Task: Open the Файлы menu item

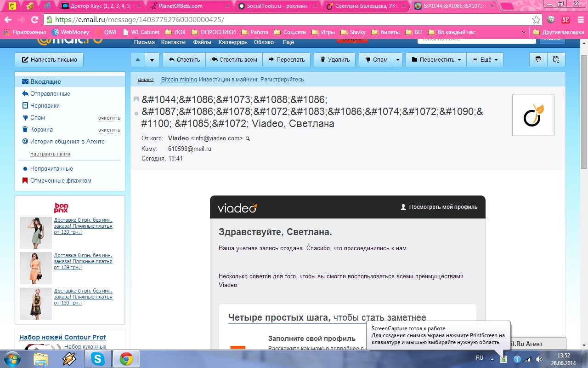Action: [x=202, y=42]
